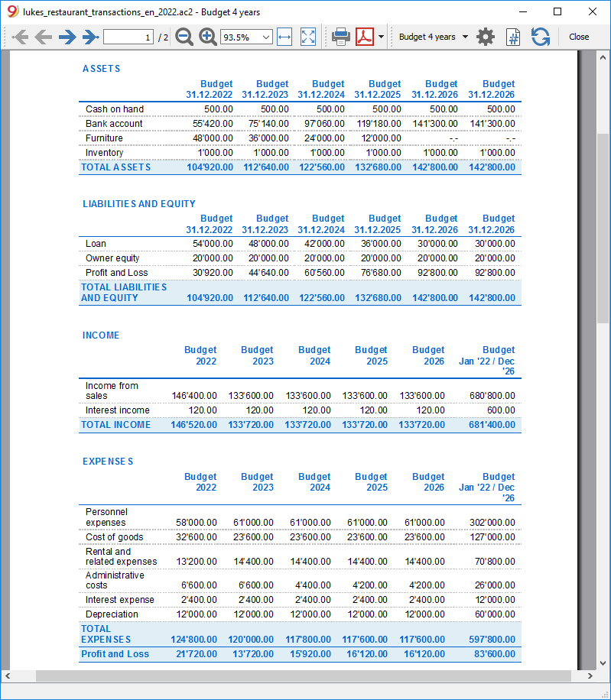The height and width of the screenshot is (700, 611).
Task: Zoom in with the plus magnifier
Action: [208, 37]
